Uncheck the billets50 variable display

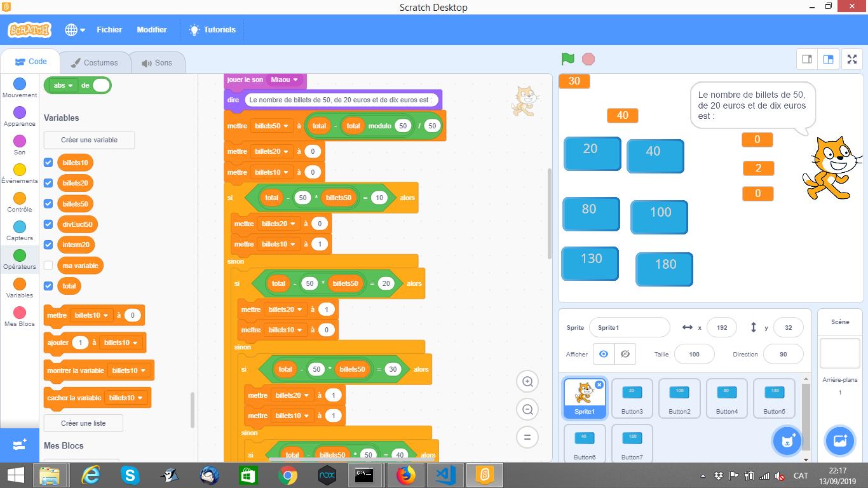click(48, 203)
